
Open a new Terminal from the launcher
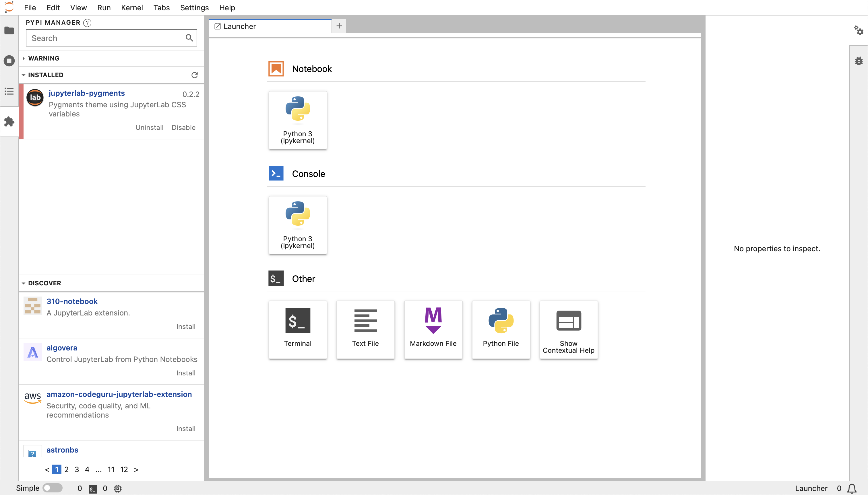pyautogui.click(x=298, y=330)
